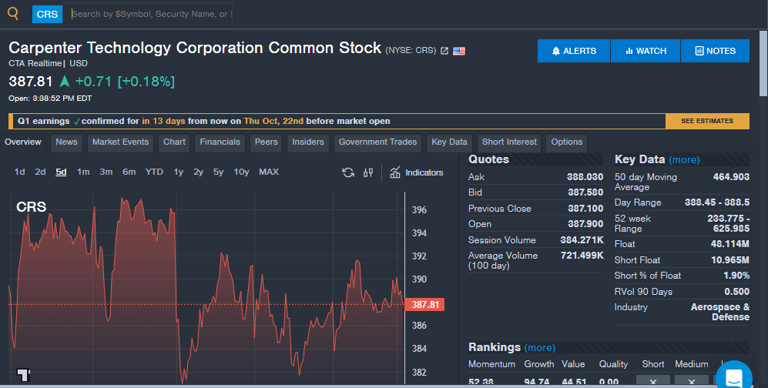This screenshot has height=388, width=768.
Task: Select the 5y chart range
Action: (x=218, y=172)
